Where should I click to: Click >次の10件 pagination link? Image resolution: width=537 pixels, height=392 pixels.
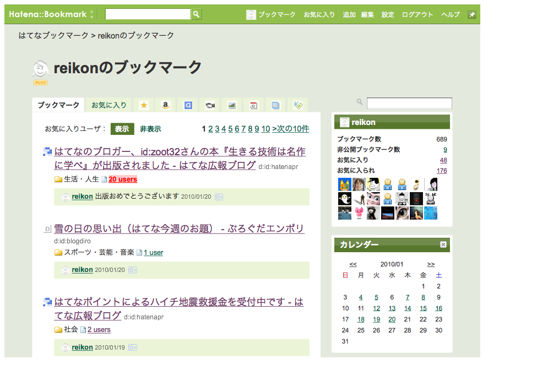tap(290, 129)
